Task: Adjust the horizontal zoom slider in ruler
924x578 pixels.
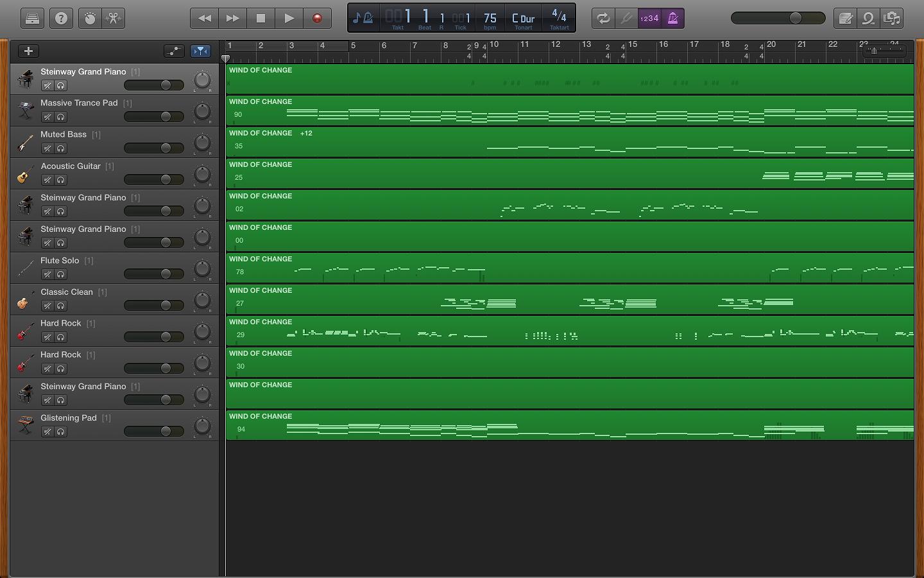Action: coord(884,51)
